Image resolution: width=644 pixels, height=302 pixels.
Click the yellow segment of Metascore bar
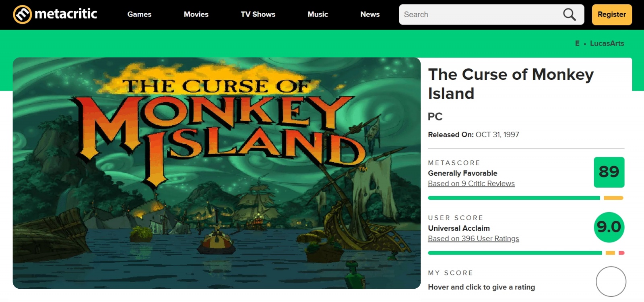613,198
